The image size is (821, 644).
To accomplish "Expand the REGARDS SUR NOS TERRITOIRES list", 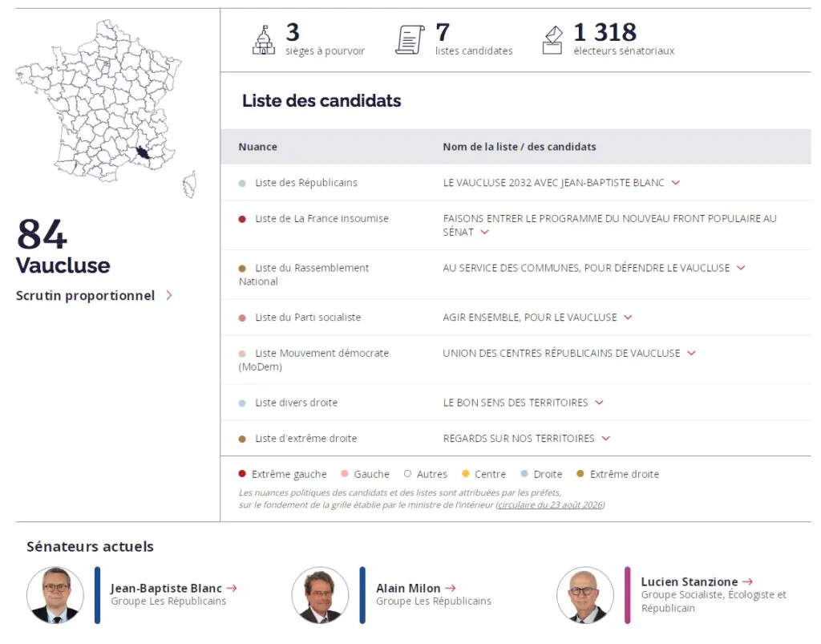I will [x=606, y=438].
